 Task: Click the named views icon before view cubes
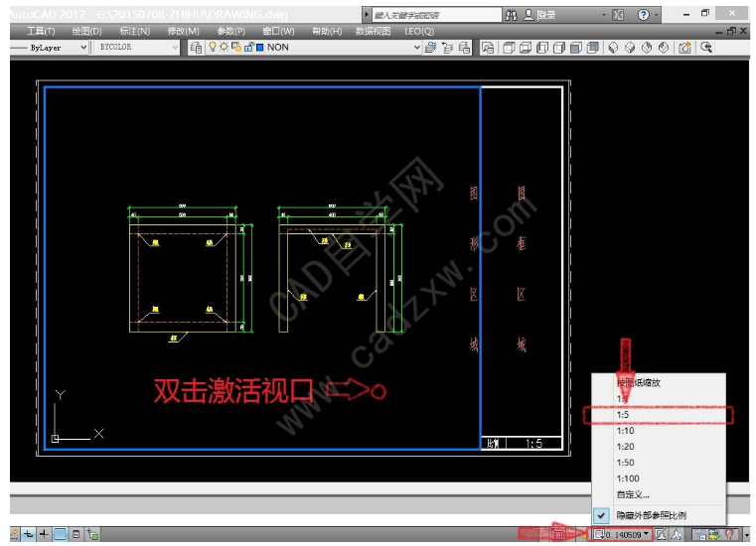coord(488,48)
